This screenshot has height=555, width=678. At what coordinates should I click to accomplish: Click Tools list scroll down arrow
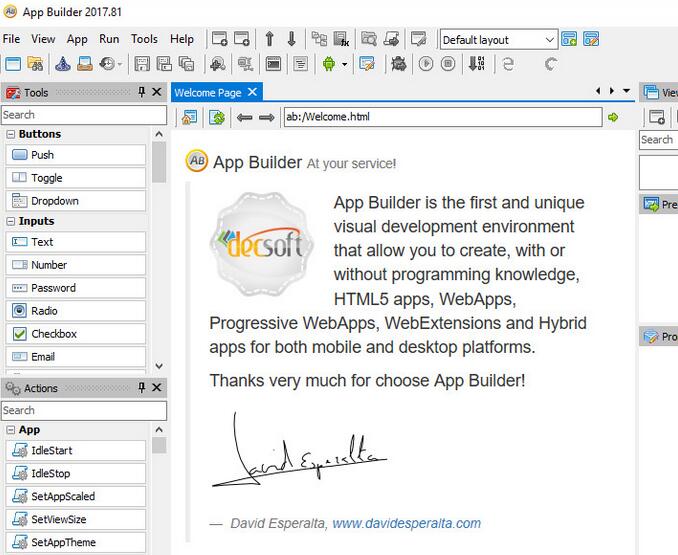[159, 366]
